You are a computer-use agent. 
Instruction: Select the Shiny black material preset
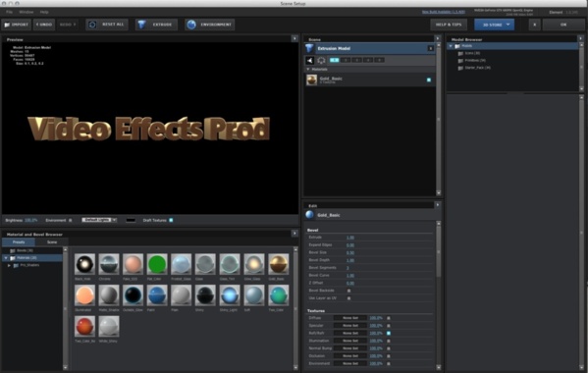pyautogui.click(x=205, y=295)
